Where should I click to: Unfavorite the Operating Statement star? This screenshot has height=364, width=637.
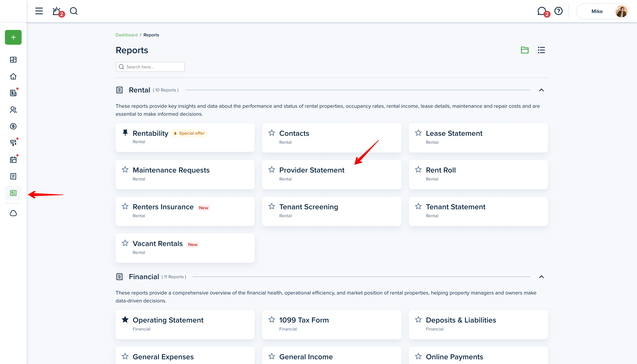tap(125, 319)
